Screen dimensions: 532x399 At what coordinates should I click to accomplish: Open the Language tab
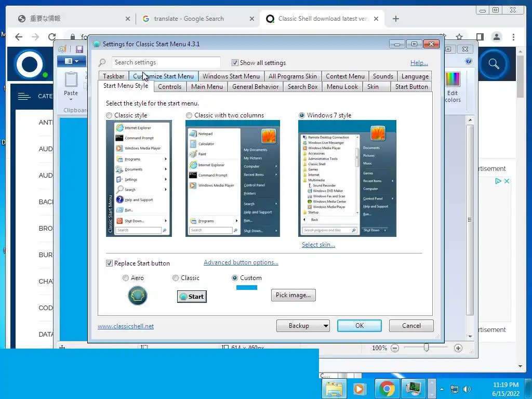coord(415,76)
